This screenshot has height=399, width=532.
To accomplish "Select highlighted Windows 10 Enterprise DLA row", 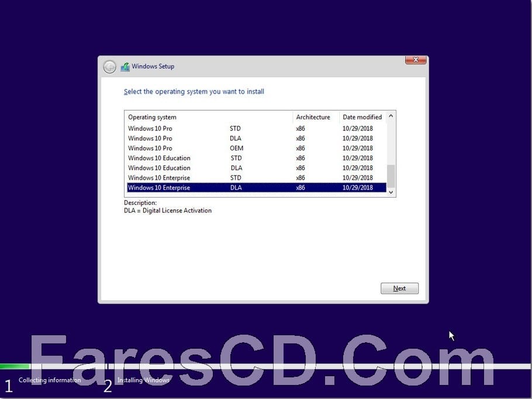I will pyautogui.click(x=257, y=187).
